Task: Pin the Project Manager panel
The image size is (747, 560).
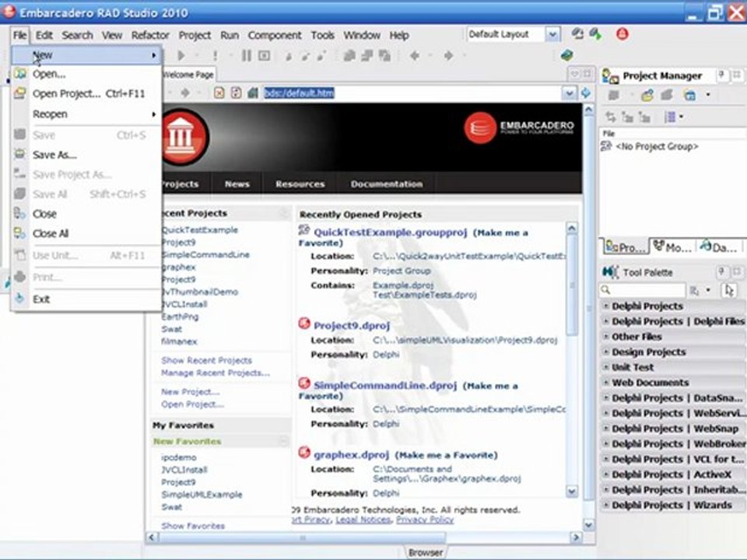Action: click(722, 75)
